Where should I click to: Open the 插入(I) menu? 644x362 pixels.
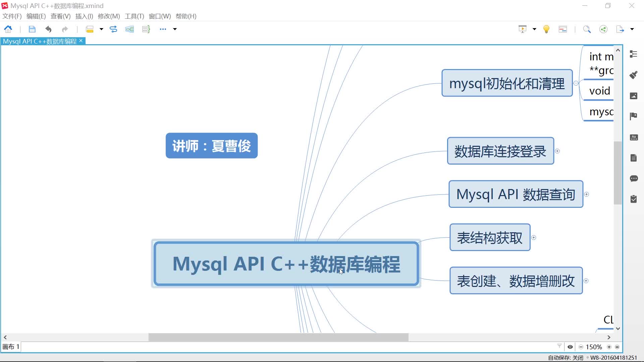point(84,16)
